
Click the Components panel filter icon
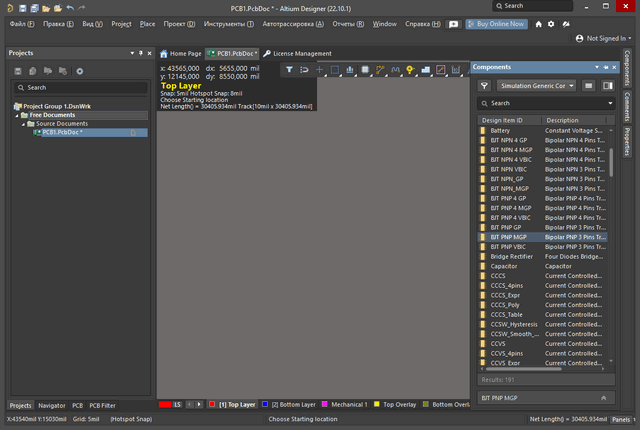coord(484,86)
